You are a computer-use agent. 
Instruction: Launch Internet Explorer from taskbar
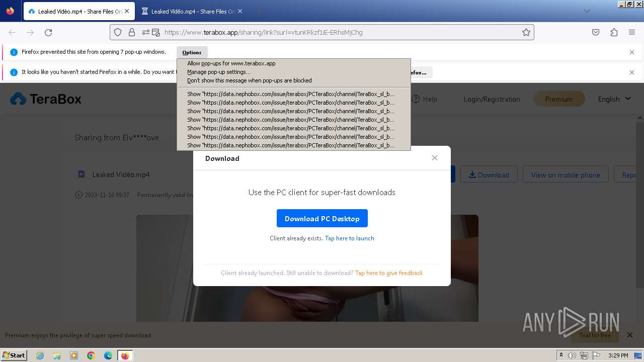[x=40, y=355]
